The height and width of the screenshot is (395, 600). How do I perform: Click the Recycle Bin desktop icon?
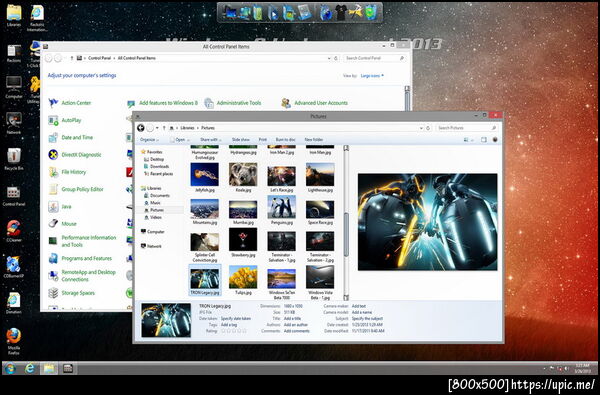(14, 159)
